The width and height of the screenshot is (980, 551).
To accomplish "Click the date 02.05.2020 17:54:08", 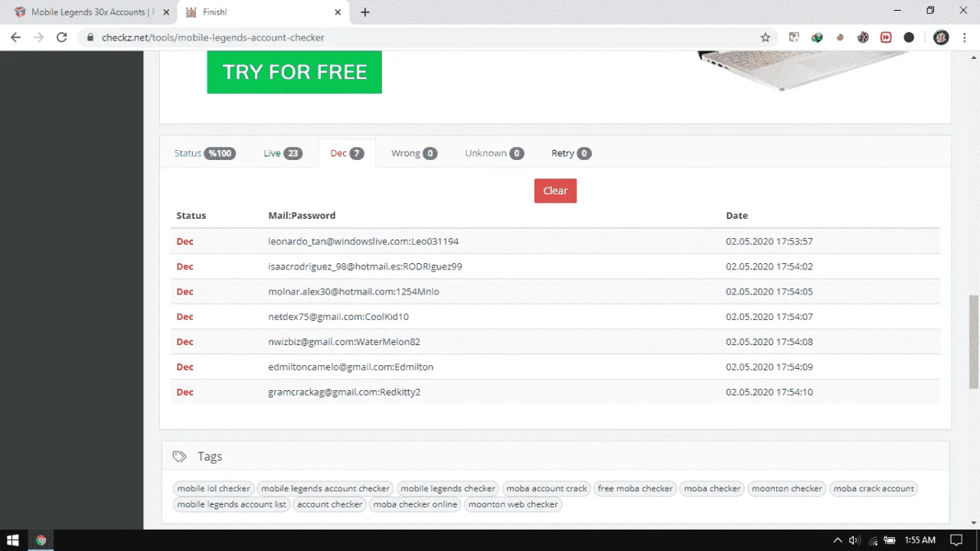I will coord(769,342).
